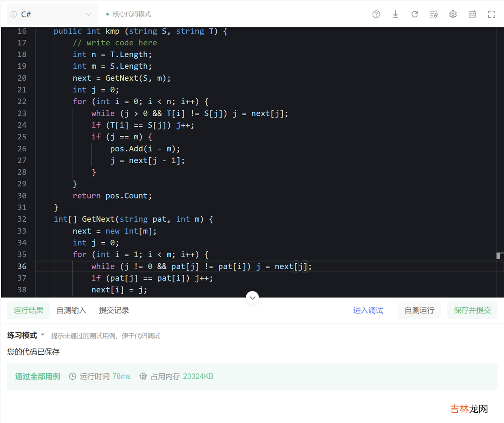Click the 进入调试 debug link

[x=368, y=310]
